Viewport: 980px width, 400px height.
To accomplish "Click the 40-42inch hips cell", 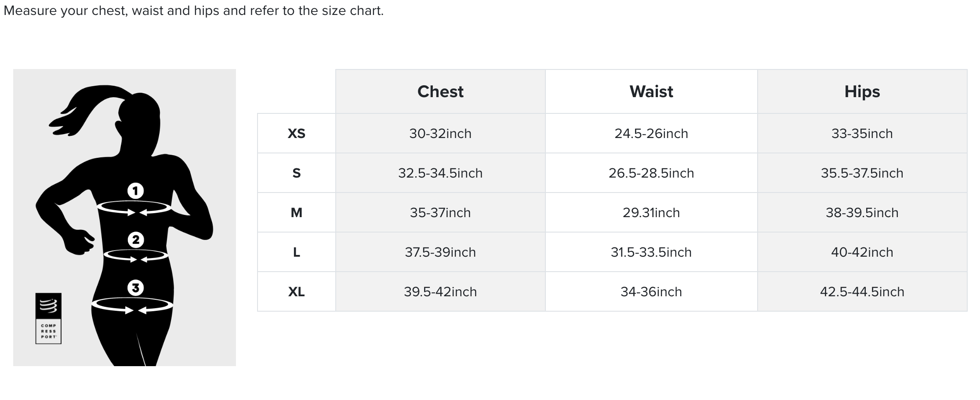I will pyautogui.click(x=862, y=252).
